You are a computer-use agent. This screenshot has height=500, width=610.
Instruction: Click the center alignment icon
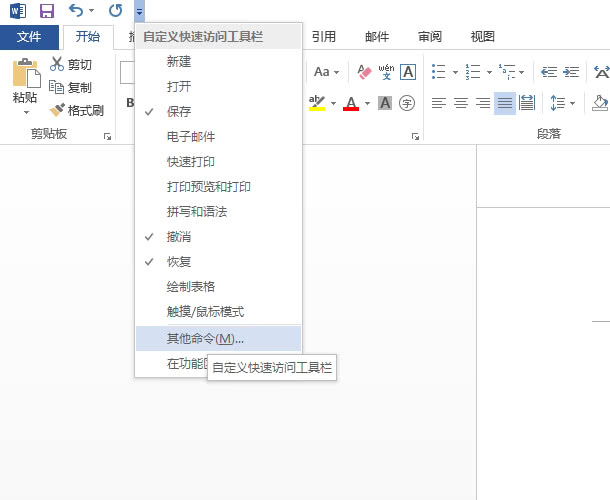(x=461, y=103)
